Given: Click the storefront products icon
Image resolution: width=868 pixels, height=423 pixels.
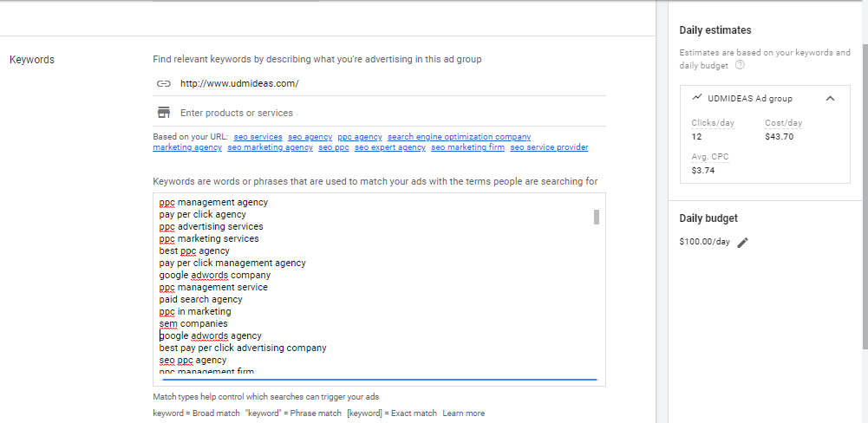Looking at the screenshot, I should coord(162,113).
